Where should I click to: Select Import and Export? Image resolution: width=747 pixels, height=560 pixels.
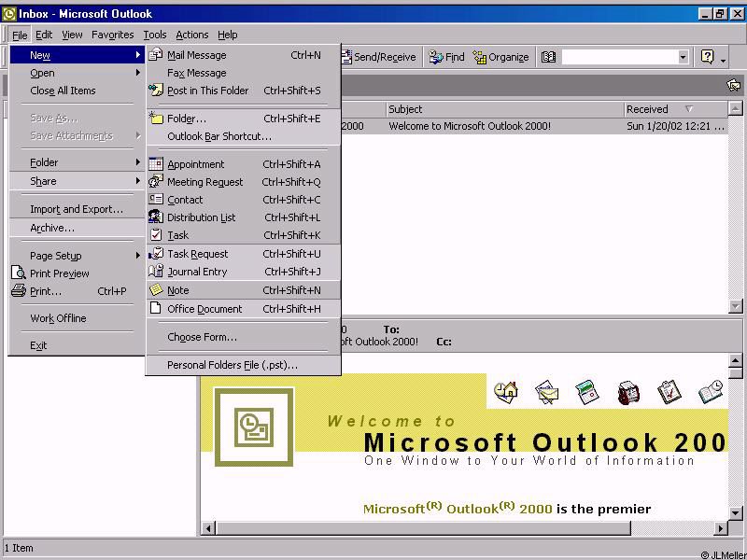coord(78,209)
